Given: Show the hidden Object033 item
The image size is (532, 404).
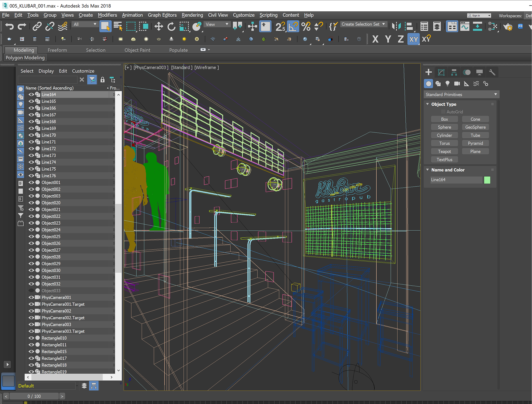Looking at the screenshot, I should click(x=31, y=291).
